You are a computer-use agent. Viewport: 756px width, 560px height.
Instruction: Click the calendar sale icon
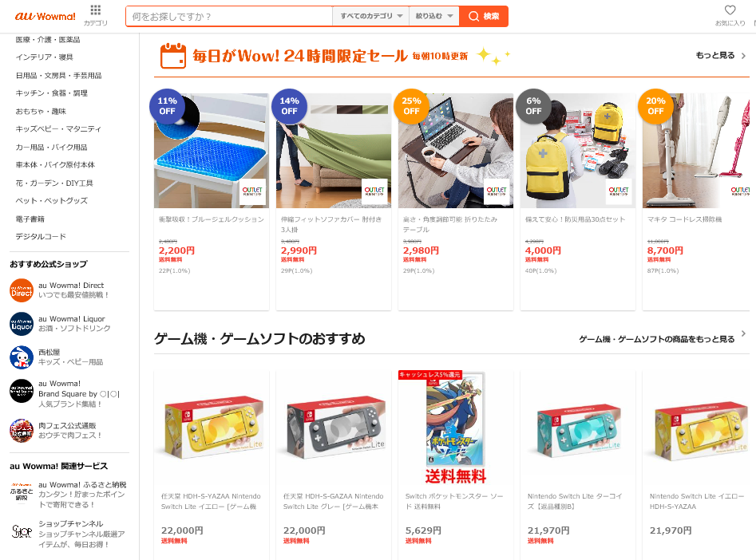click(x=172, y=56)
